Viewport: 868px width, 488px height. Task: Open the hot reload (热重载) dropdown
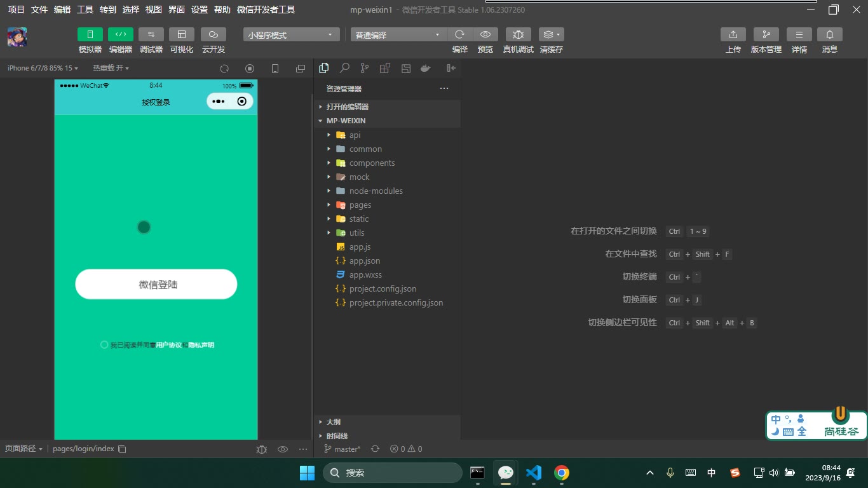pos(111,68)
